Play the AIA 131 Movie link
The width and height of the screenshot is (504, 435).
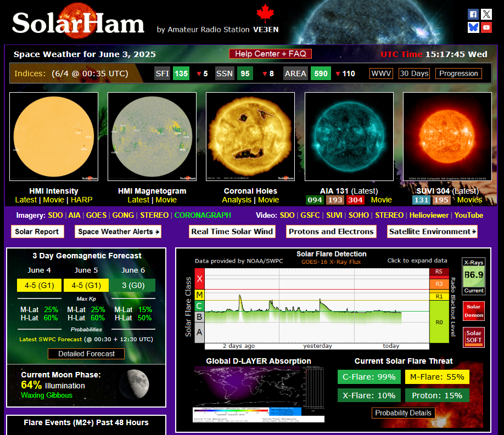[x=382, y=200]
